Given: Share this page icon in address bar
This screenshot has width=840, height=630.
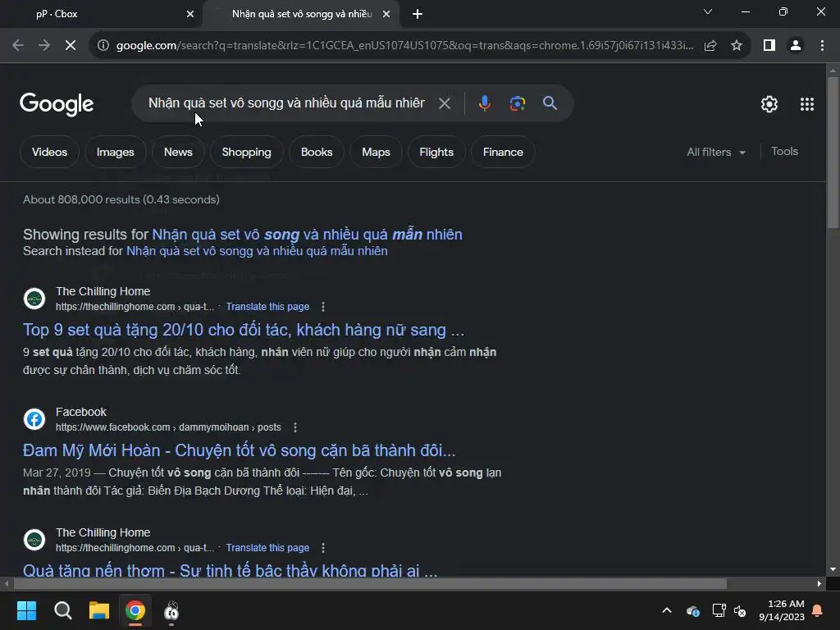Looking at the screenshot, I should (x=710, y=46).
